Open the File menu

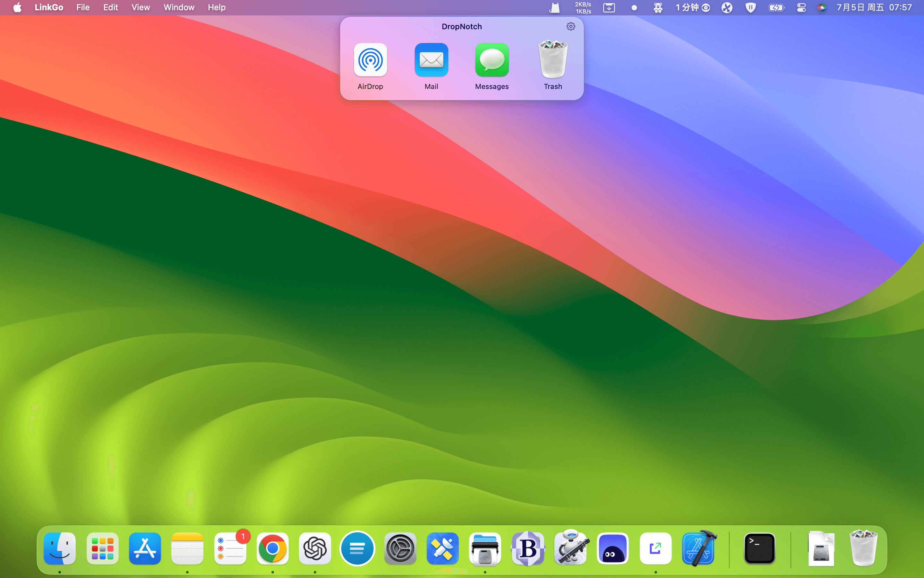click(83, 8)
